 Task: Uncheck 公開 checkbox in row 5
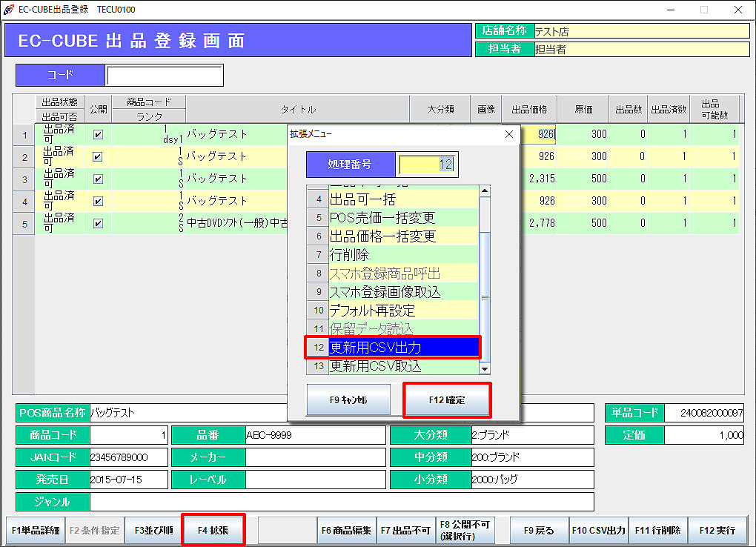(x=98, y=223)
